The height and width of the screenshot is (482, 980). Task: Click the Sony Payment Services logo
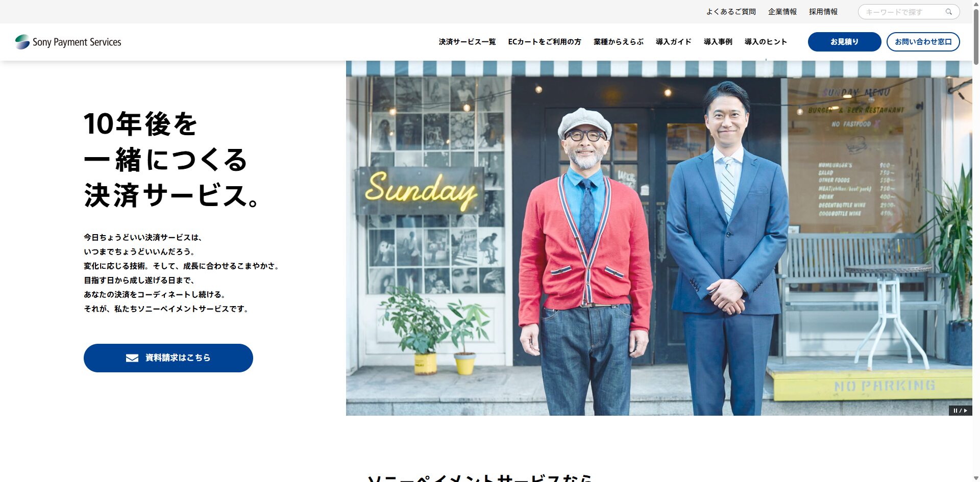(x=68, y=42)
